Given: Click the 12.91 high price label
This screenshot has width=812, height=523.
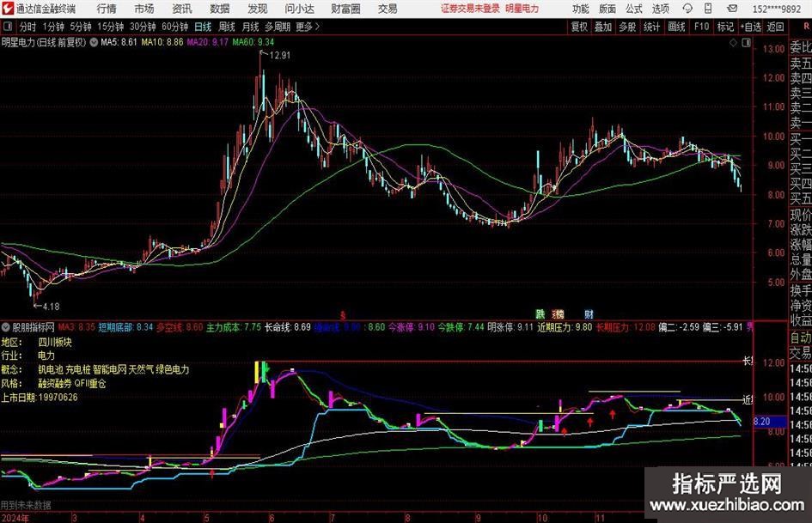Looking at the screenshot, I should (x=280, y=56).
